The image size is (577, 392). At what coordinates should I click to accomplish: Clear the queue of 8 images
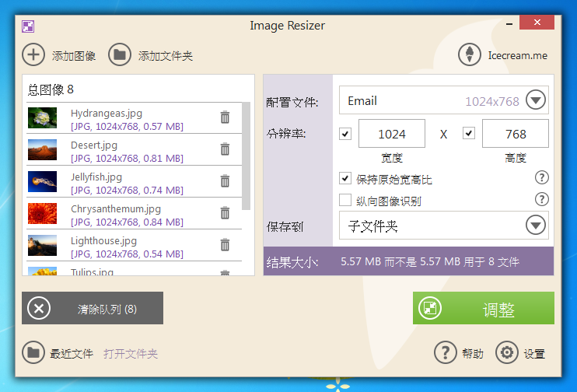(93, 309)
